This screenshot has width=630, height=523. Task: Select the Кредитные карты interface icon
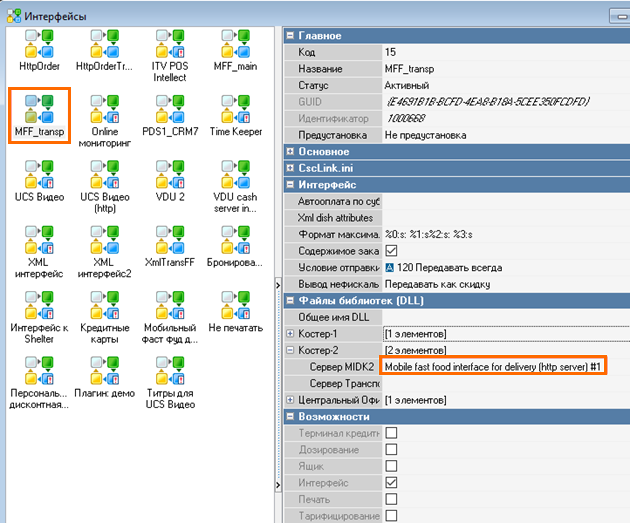point(104,308)
